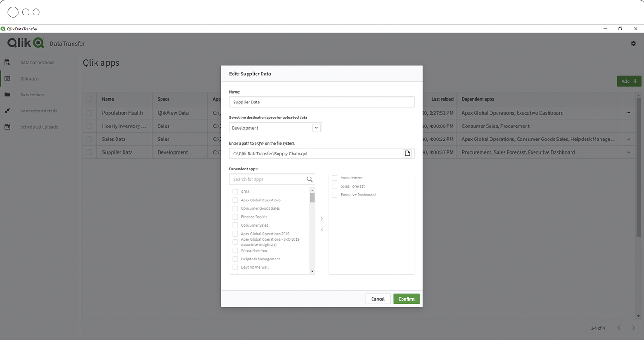Open the Data connections sidebar icon
The height and width of the screenshot is (340, 644).
(x=8, y=62)
